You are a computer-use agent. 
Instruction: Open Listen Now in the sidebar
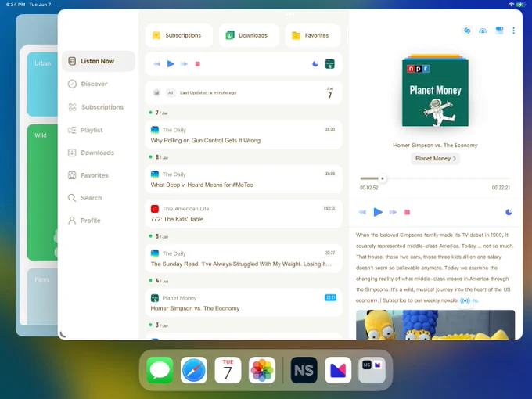click(x=99, y=61)
